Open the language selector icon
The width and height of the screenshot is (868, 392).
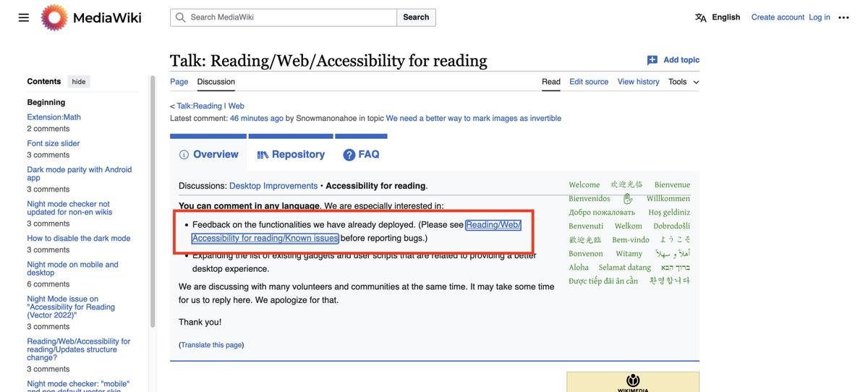(x=700, y=17)
